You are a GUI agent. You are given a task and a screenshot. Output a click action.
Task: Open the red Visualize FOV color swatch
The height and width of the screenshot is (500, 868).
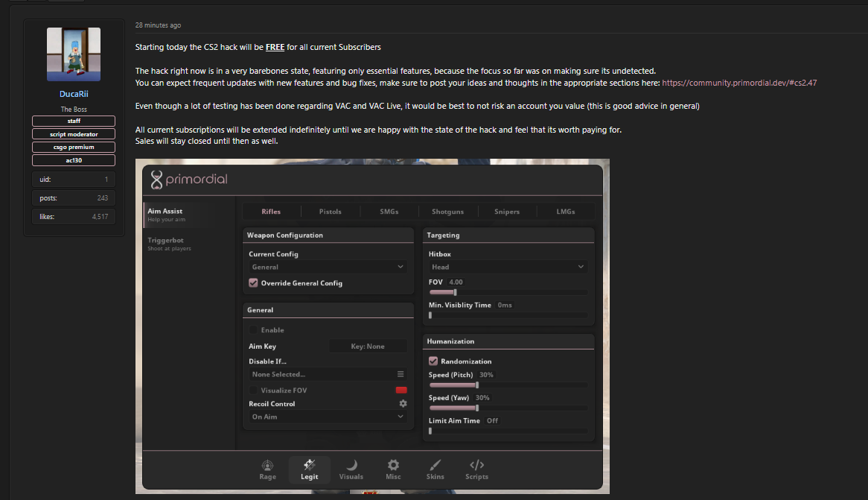[401, 390]
